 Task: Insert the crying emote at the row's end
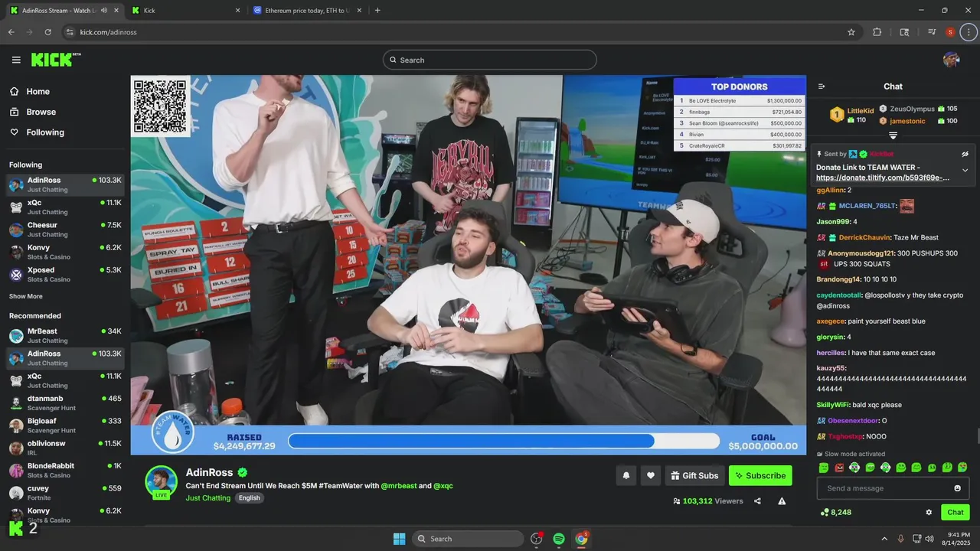click(962, 467)
